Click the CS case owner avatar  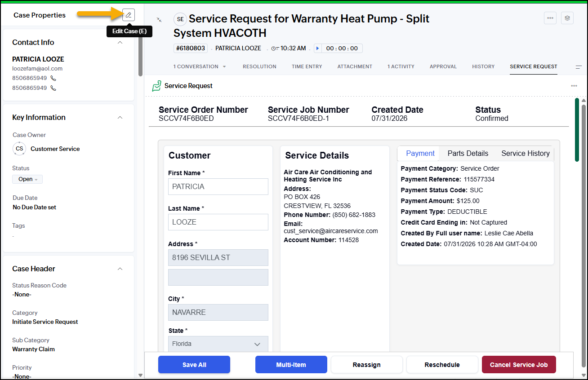point(19,149)
